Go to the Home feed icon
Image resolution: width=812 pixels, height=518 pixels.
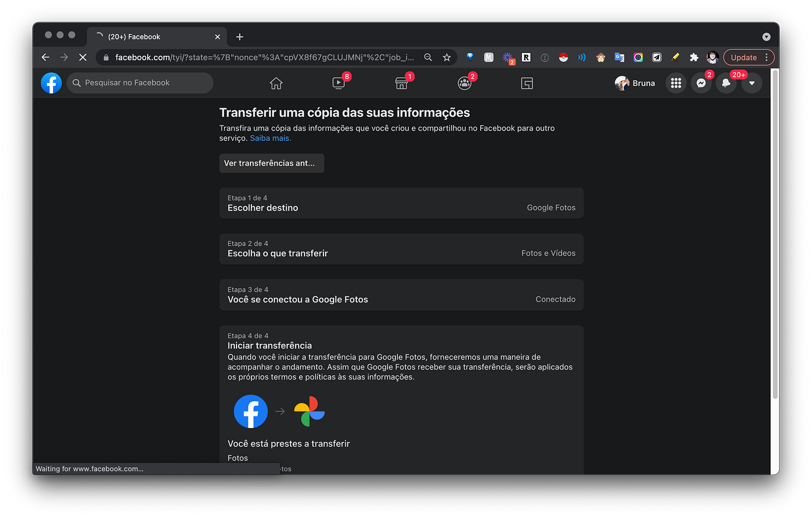[x=276, y=83]
